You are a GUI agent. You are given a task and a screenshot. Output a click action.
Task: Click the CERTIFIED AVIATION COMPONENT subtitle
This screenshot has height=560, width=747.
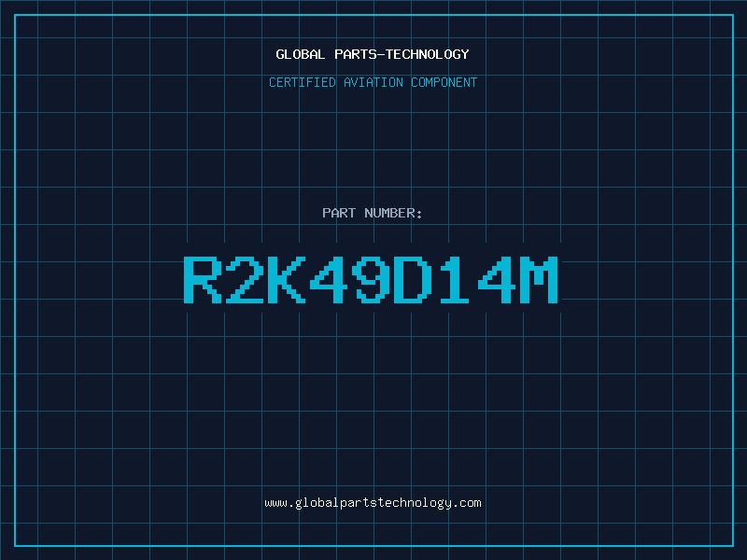point(373,82)
